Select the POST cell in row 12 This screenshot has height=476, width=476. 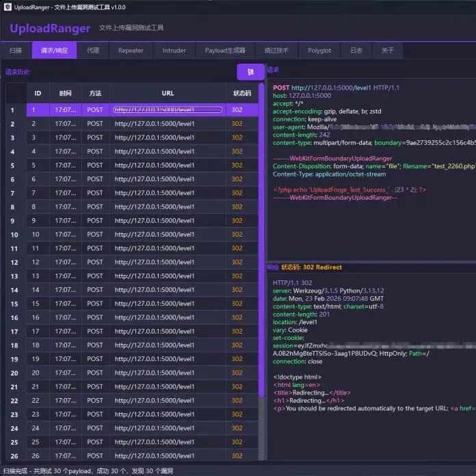[x=95, y=263]
